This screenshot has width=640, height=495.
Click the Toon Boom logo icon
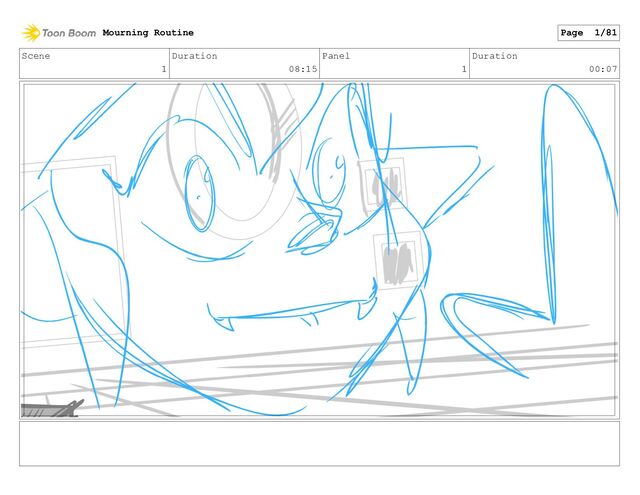31,33
